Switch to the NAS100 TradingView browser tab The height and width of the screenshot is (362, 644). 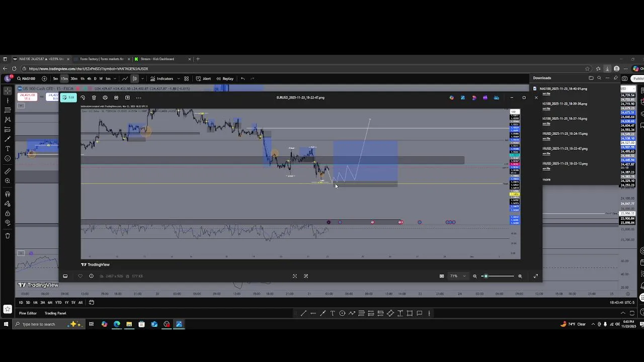(40, 59)
